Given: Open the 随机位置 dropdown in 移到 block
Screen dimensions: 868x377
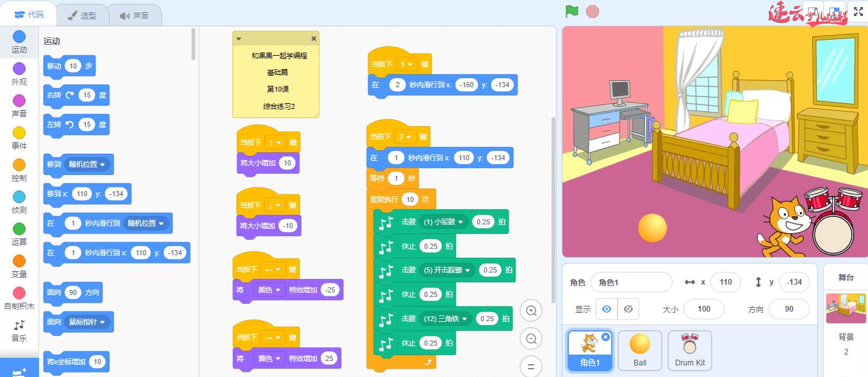Looking at the screenshot, I should [x=88, y=164].
